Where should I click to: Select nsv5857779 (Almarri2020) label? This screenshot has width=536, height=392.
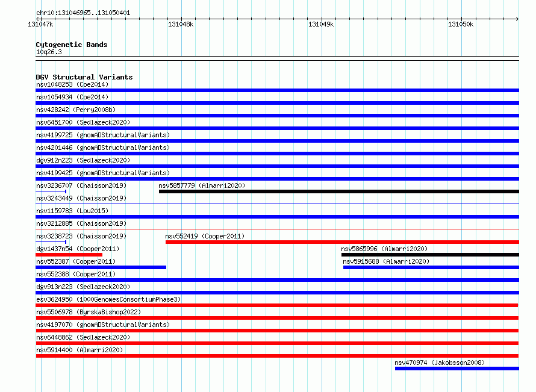[202, 185]
